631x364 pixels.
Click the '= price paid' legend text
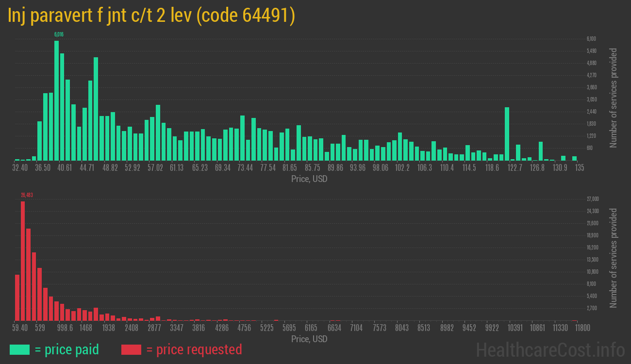(x=67, y=349)
